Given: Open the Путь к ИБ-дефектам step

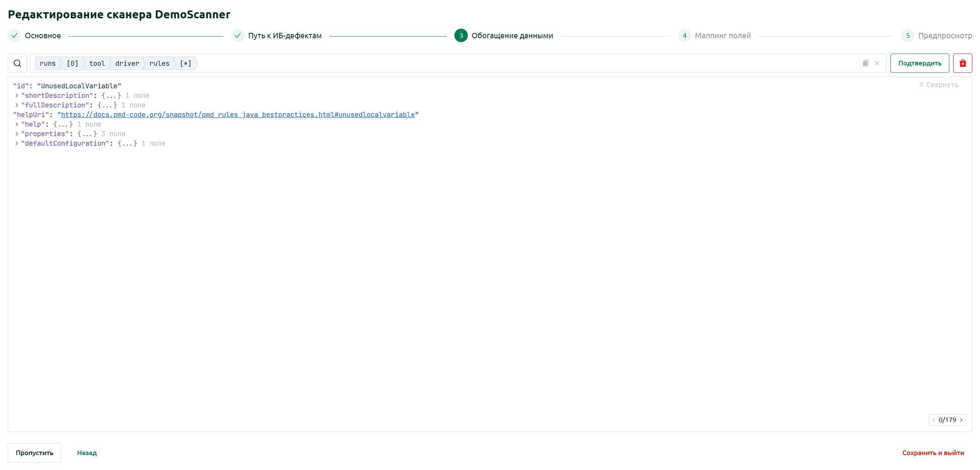Looking at the screenshot, I should click(x=285, y=36).
